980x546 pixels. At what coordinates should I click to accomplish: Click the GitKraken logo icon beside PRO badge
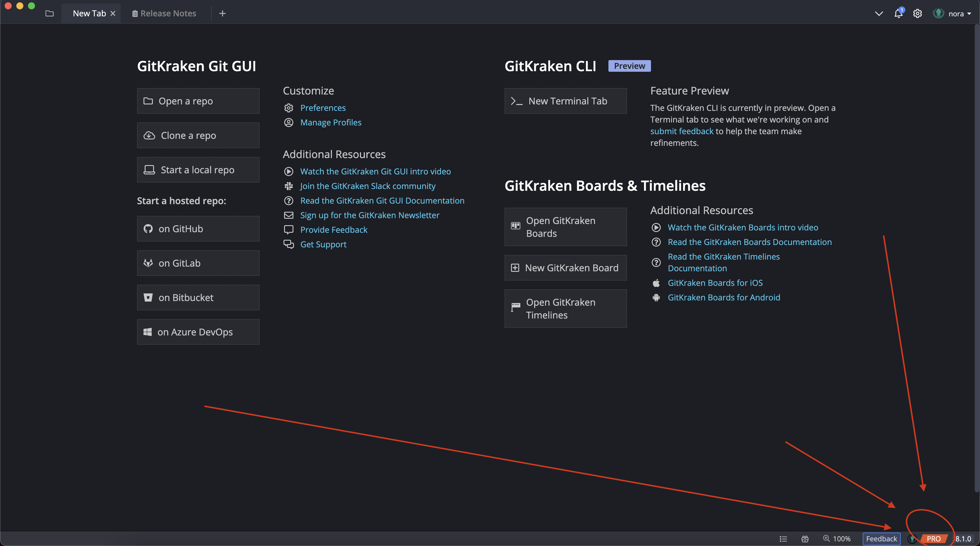pyautogui.click(x=912, y=539)
